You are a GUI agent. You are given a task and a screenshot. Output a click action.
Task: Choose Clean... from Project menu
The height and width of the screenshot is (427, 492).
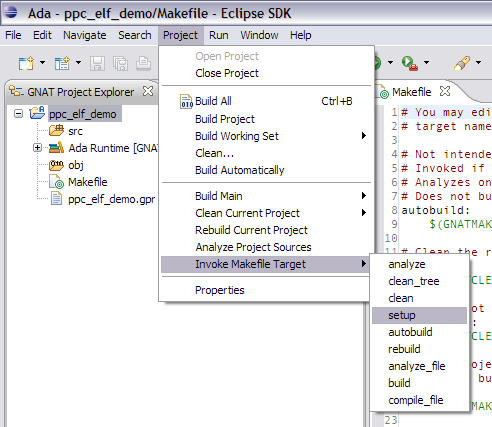click(x=266, y=153)
